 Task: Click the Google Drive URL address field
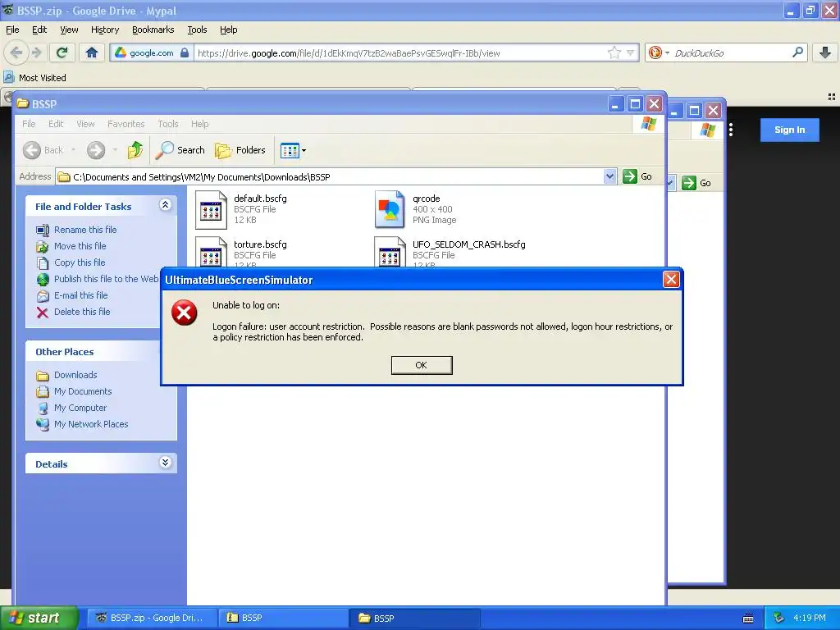(x=399, y=53)
